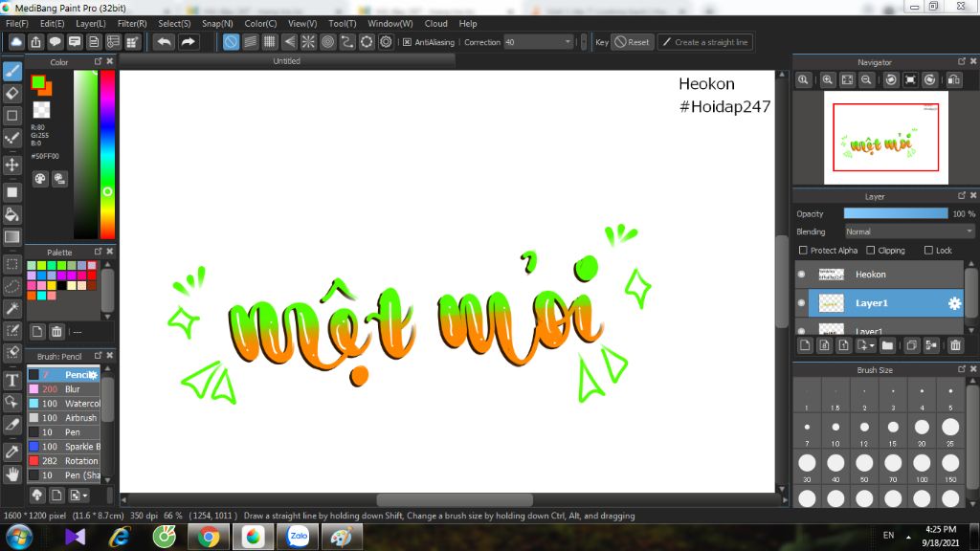
Task: Click Create a straight line button
Action: (x=704, y=42)
